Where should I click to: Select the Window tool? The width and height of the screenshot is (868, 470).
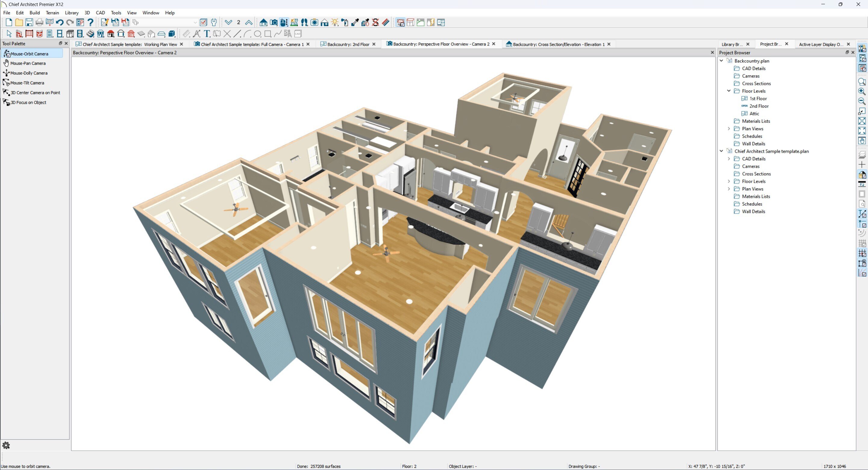click(60, 33)
